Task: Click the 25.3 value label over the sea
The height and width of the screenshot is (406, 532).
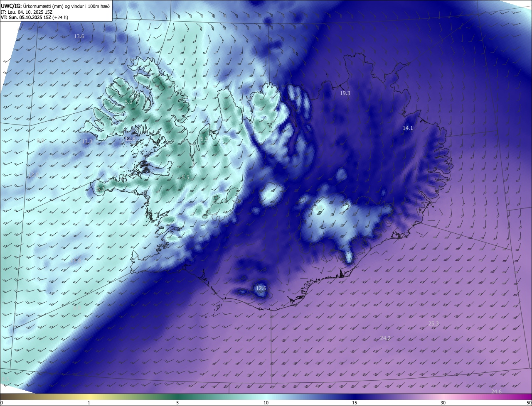Action: (433, 323)
